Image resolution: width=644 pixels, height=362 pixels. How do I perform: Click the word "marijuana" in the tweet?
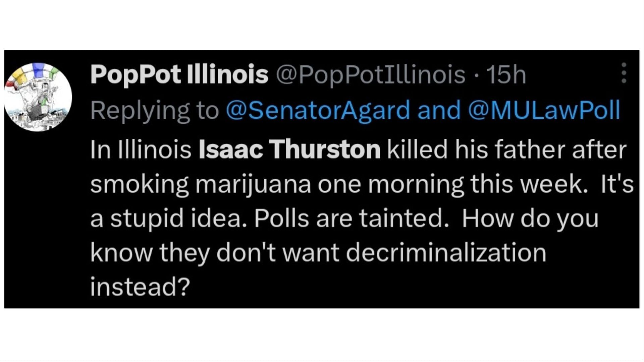click(253, 185)
